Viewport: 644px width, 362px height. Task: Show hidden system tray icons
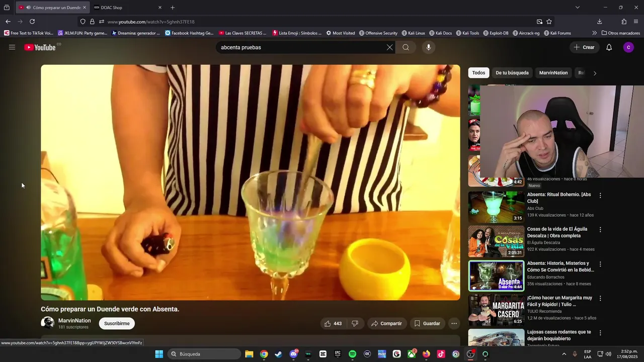pyautogui.click(x=564, y=354)
